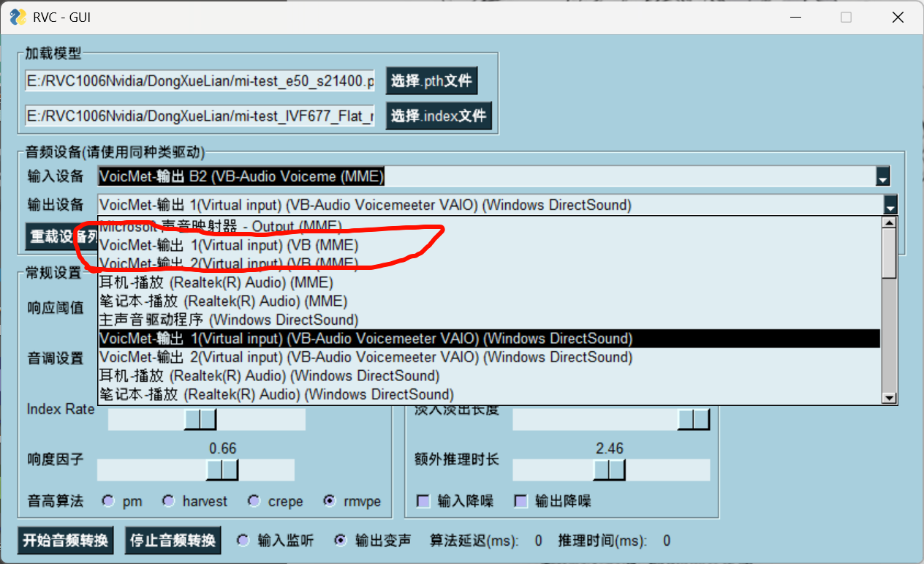Select pm pitch algorithm

(109, 501)
